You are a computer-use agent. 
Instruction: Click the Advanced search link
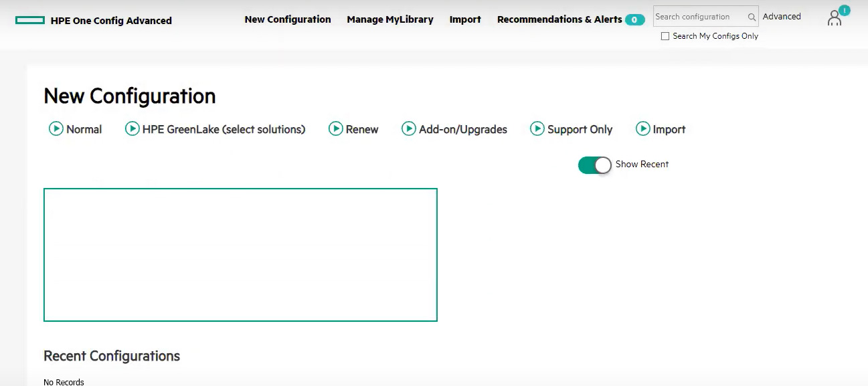point(782,17)
